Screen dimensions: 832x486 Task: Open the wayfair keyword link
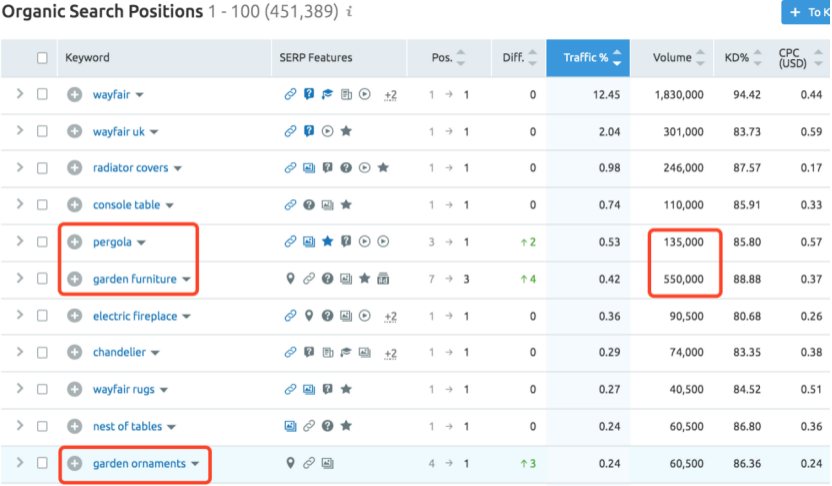tap(111, 94)
